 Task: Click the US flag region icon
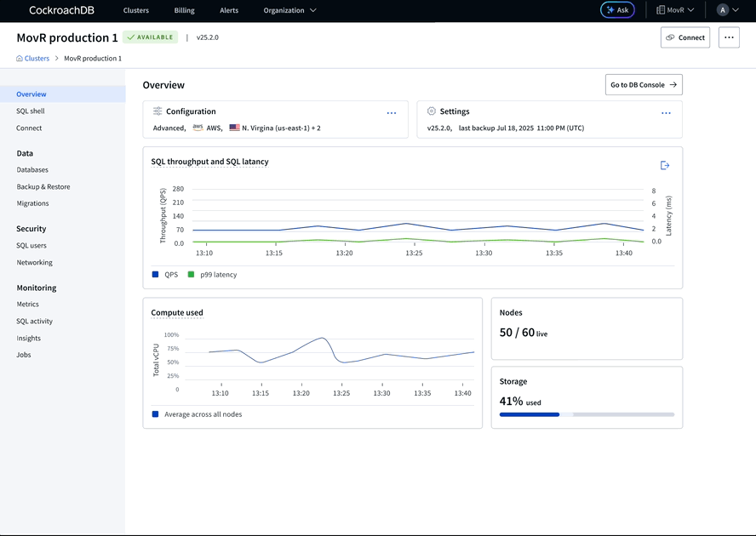pyautogui.click(x=235, y=128)
